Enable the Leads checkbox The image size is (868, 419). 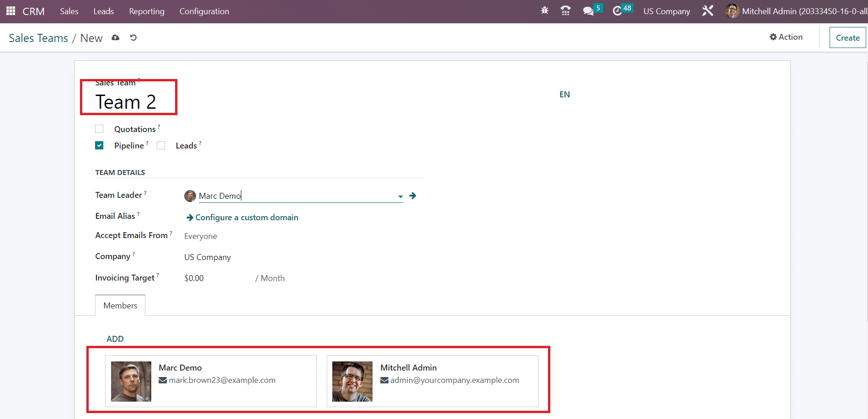(161, 146)
